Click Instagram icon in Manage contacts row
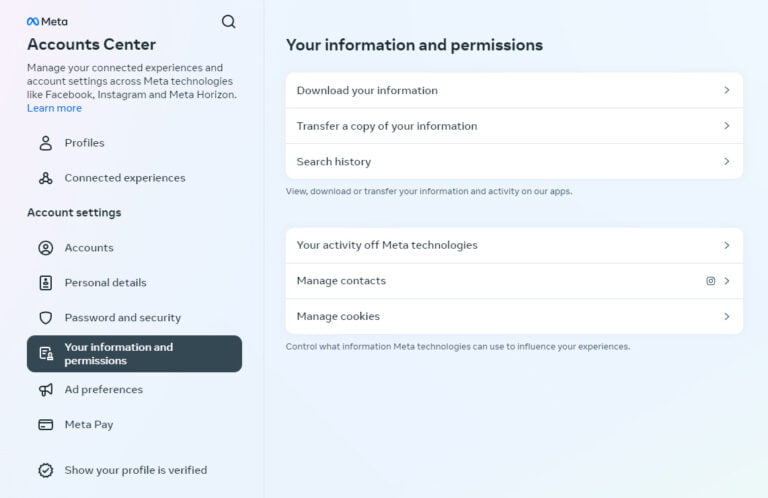The image size is (768, 498). 710,281
